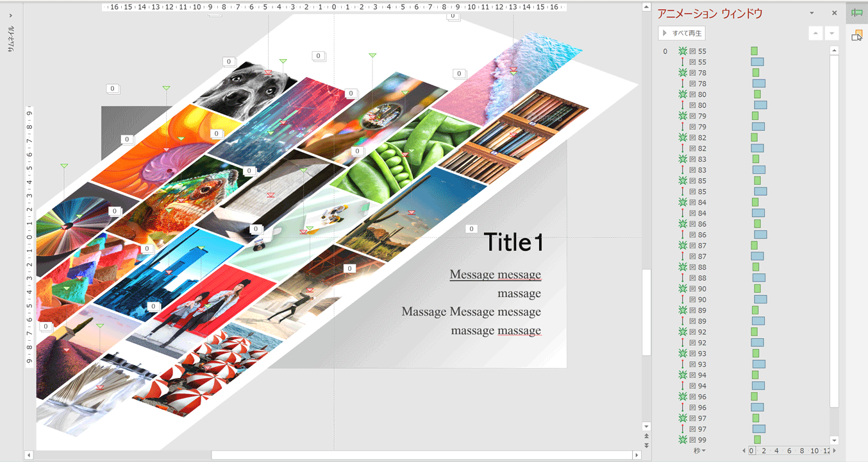868x462 pixels.
Task: Select the motion path effect for 図 78
Action: point(683,84)
